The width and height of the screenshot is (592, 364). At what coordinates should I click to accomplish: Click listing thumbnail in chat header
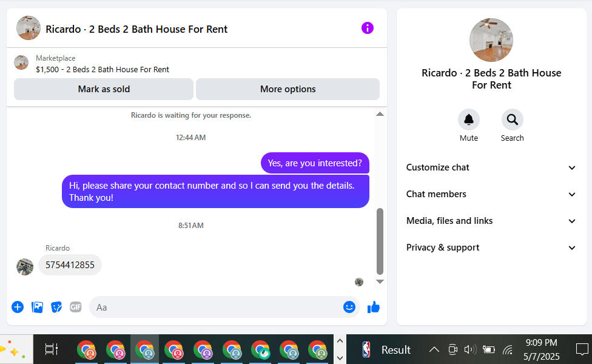tap(29, 28)
